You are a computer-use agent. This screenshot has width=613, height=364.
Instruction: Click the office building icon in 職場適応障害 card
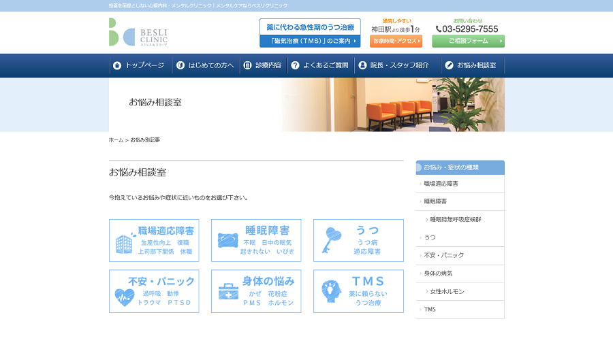125,244
